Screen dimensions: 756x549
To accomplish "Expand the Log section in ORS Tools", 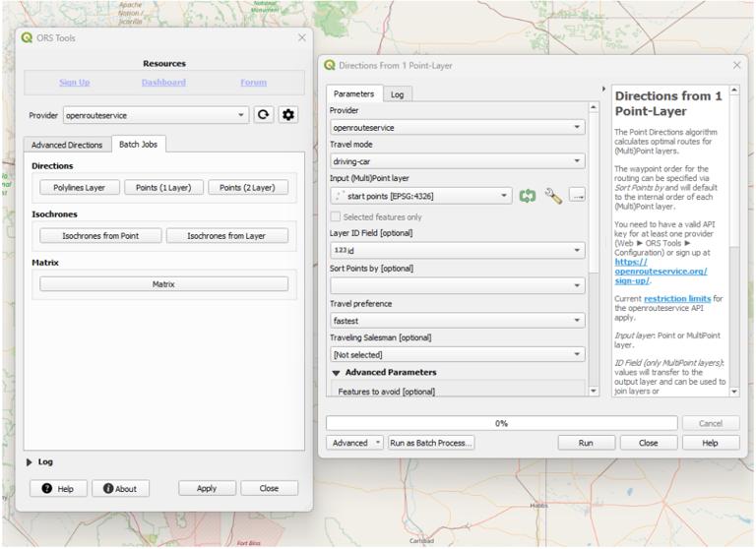I will tap(29, 461).
